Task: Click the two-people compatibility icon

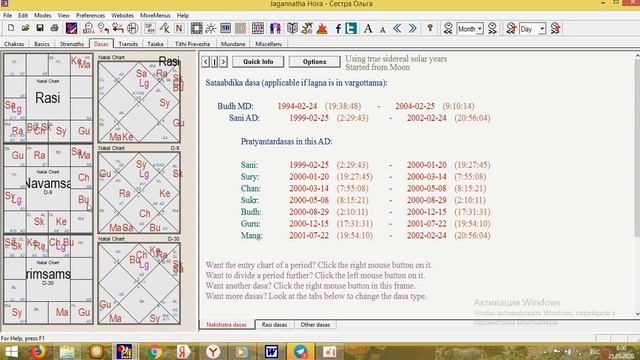Action: [276, 28]
